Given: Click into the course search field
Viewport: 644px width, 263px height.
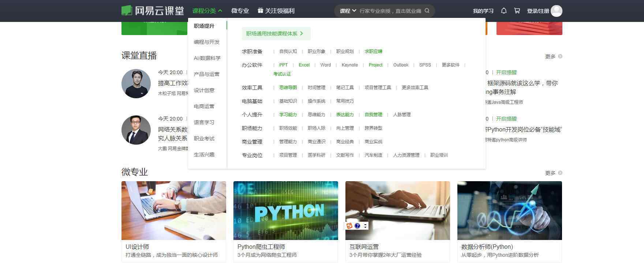Looking at the screenshot, I should coord(390,11).
